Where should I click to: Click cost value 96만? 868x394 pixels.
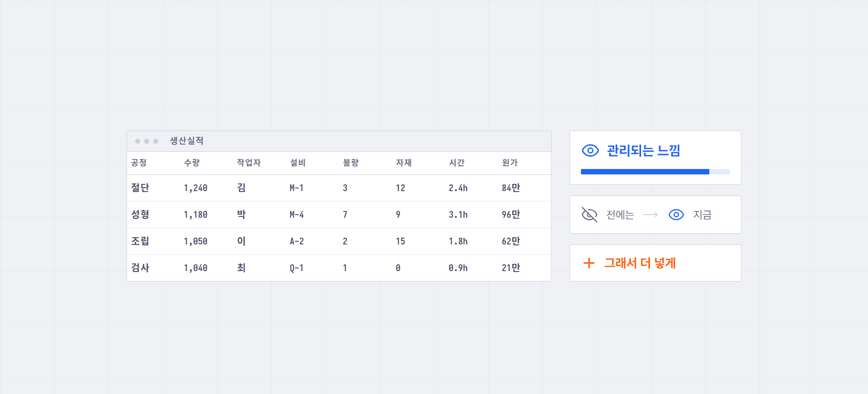coord(511,215)
